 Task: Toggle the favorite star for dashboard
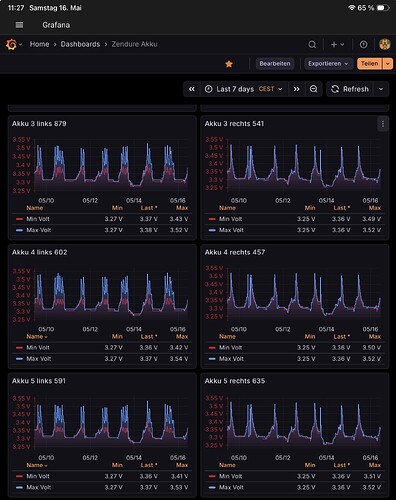point(229,64)
